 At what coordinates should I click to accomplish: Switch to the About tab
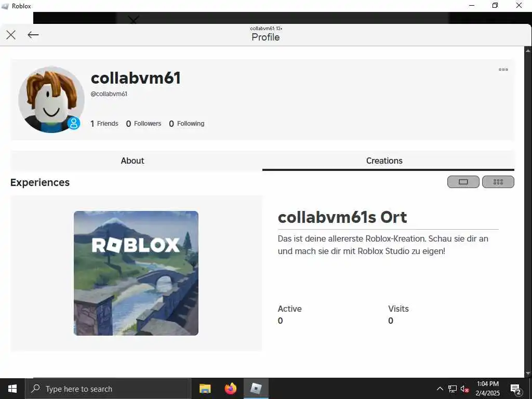pyautogui.click(x=132, y=161)
